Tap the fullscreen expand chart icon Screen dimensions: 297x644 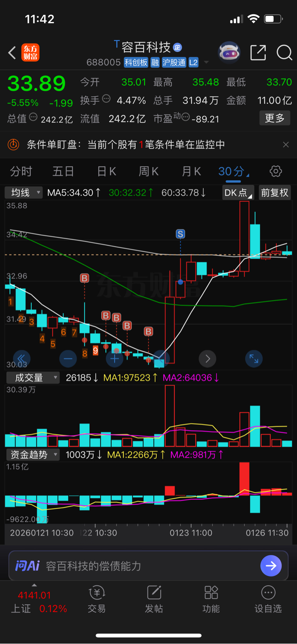(254, 359)
